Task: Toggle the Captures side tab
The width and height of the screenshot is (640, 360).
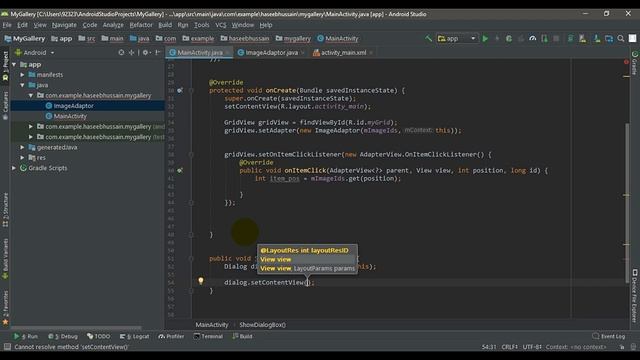Action: click(5, 105)
